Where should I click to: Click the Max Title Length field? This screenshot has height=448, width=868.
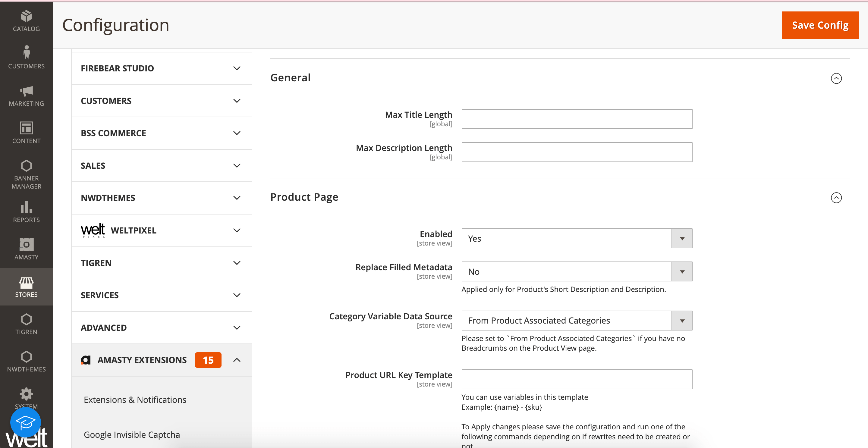coord(577,119)
